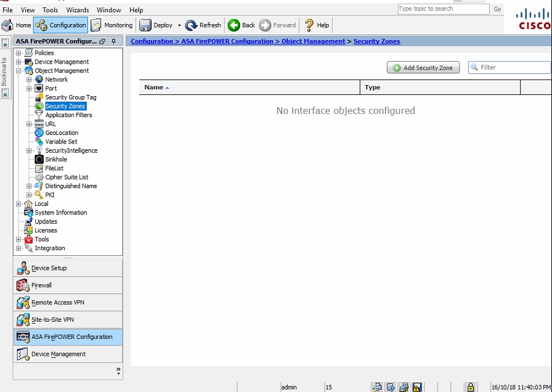552x392 pixels.
Task: Click the topic search input field
Action: tap(443, 9)
